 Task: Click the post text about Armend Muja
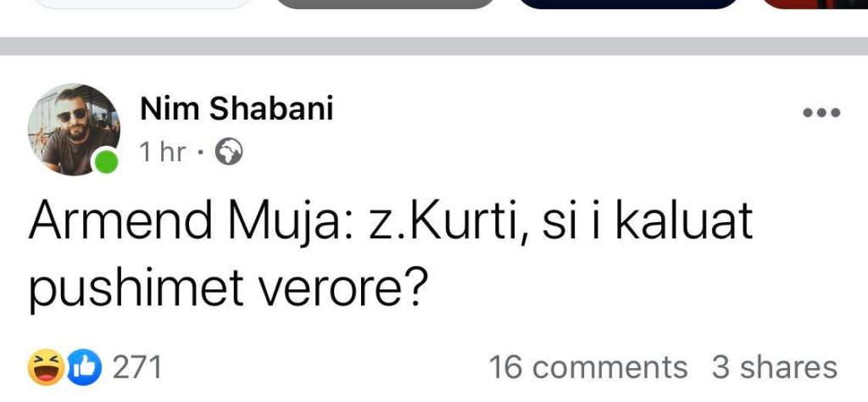pyautogui.click(x=390, y=255)
